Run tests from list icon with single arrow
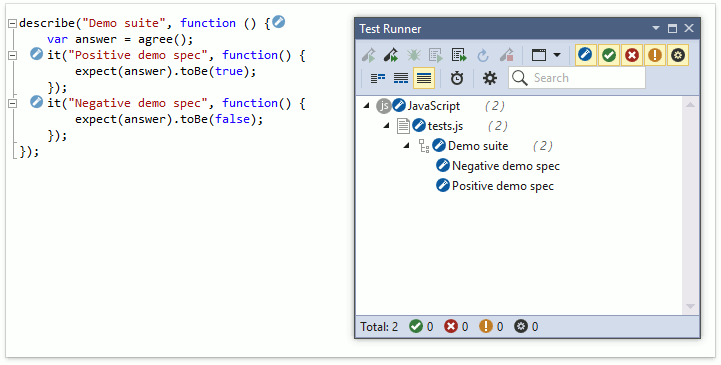This screenshot has width=721, height=365. pyautogui.click(x=435, y=56)
